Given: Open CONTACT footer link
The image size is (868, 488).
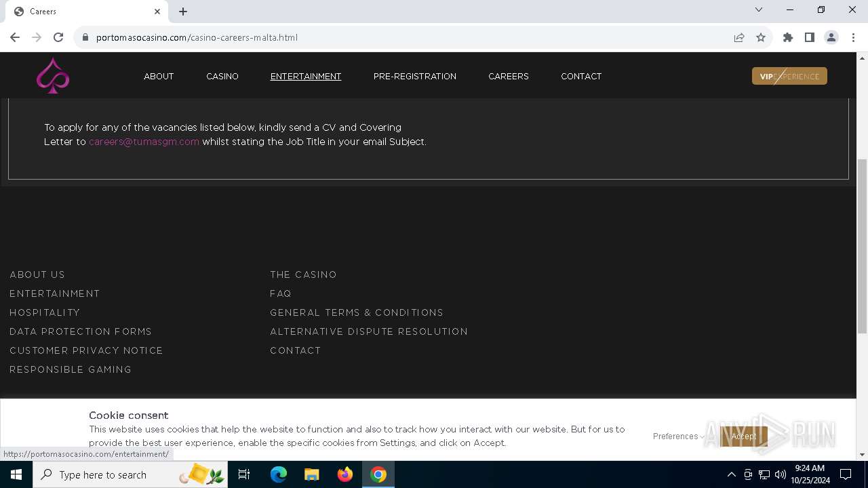Looking at the screenshot, I should pyautogui.click(x=296, y=350).
